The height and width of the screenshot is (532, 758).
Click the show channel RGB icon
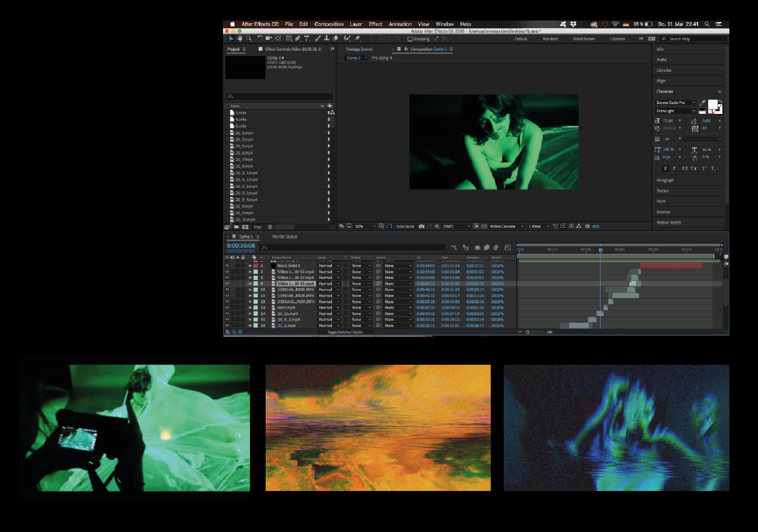437,227
